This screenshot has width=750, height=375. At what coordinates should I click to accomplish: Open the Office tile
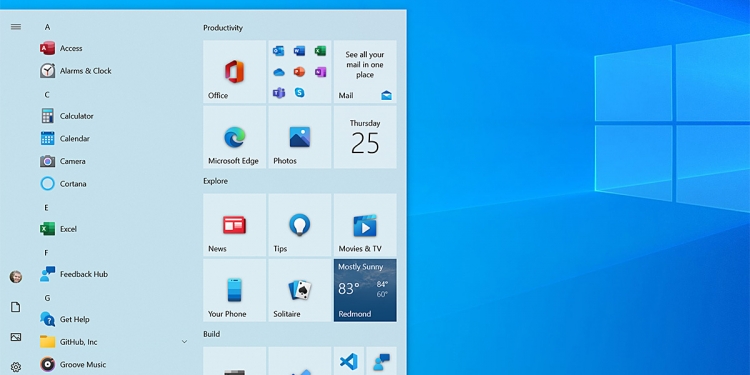tap(234, 72)
